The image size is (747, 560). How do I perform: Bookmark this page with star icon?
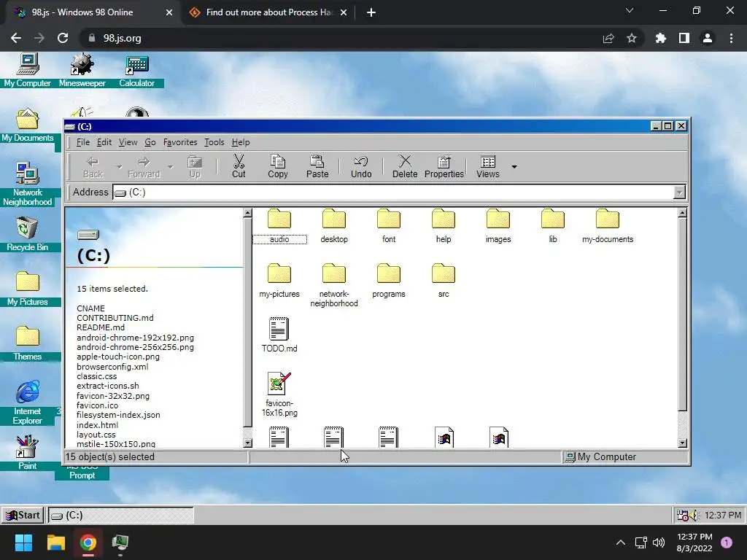click(632, 38)
